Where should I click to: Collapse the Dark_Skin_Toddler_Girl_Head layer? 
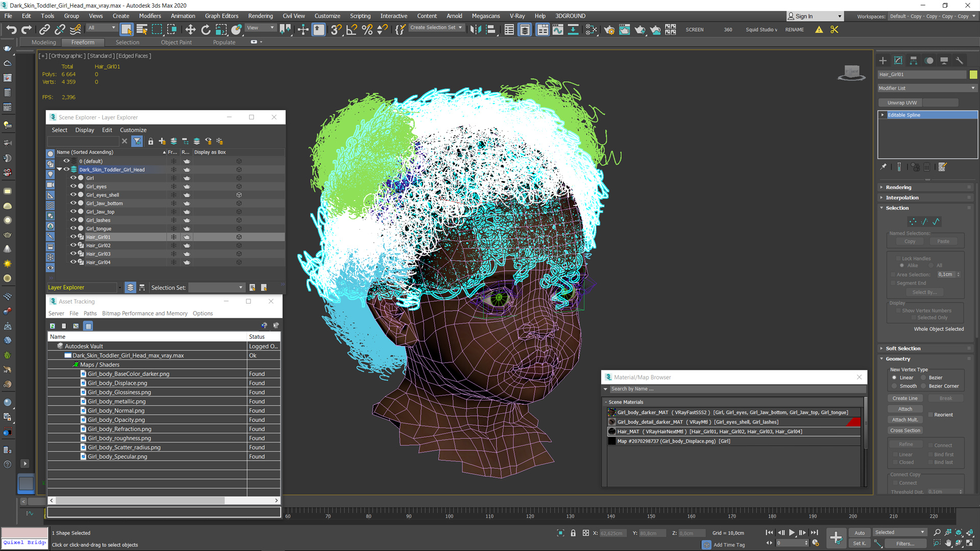click(59, 169)
